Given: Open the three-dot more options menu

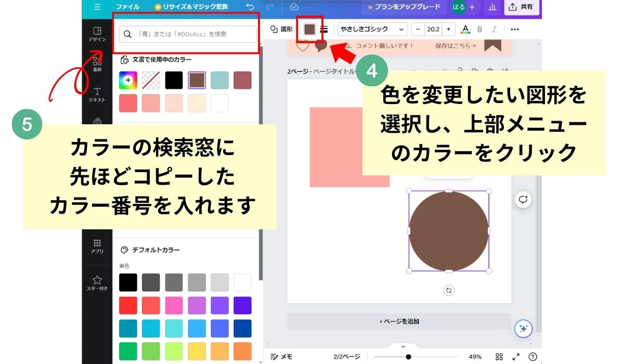Looking at the screenshot, I should click(515, 29).
